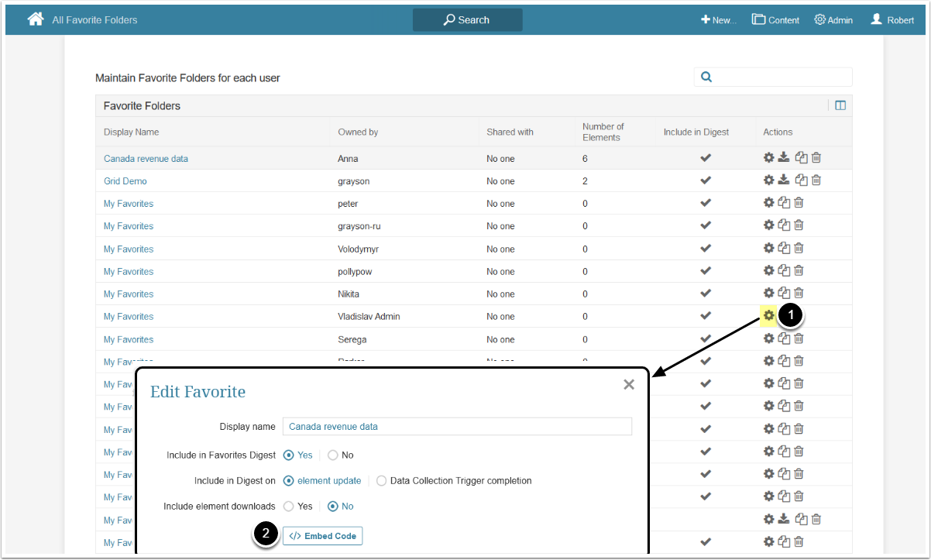Click the Display name text field
The image size is (931, 560).
(457, 427)
